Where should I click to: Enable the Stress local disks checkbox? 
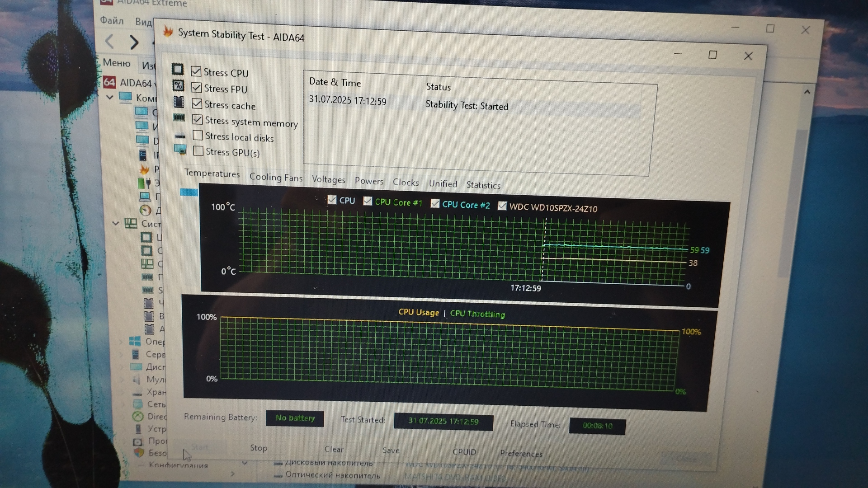tap(198, 136)
